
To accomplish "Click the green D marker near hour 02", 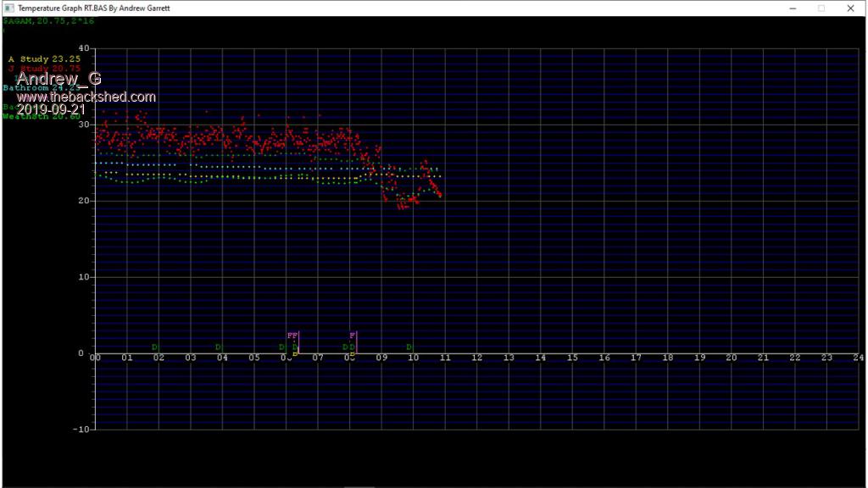I will pos(154,347).
